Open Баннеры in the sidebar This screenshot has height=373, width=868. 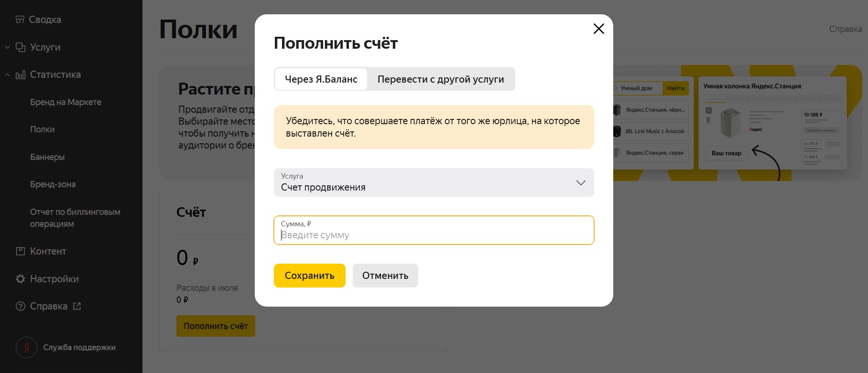coord(47,157)
